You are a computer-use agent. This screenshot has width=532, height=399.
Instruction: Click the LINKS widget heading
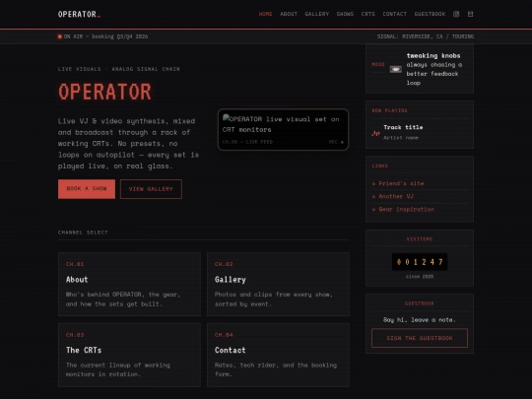coord(379,166)
